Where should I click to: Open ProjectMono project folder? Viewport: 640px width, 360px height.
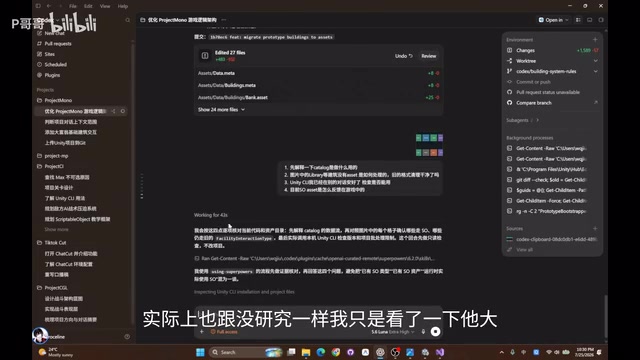pos(58,100)
